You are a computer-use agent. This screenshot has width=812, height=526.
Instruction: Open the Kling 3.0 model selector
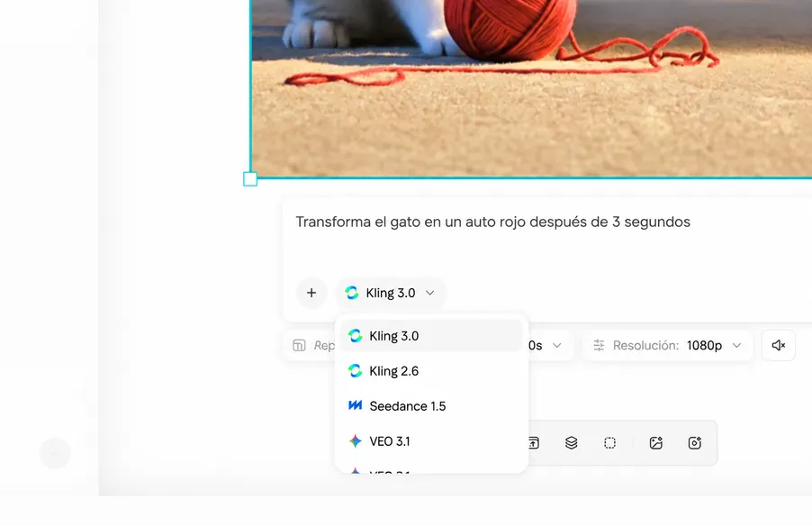click(x=391, y=293)
